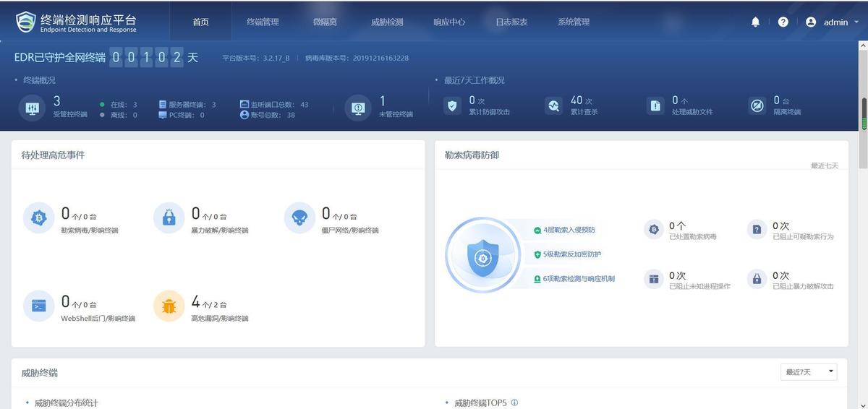868x409 pixels.
Task: Switch to the 终端管理 tab
Action: click(263, 22)
